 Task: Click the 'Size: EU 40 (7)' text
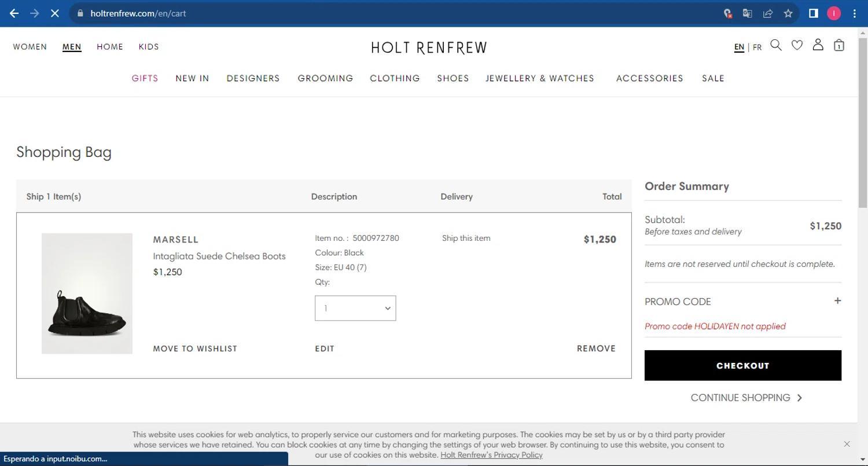(x=341, y=267)
